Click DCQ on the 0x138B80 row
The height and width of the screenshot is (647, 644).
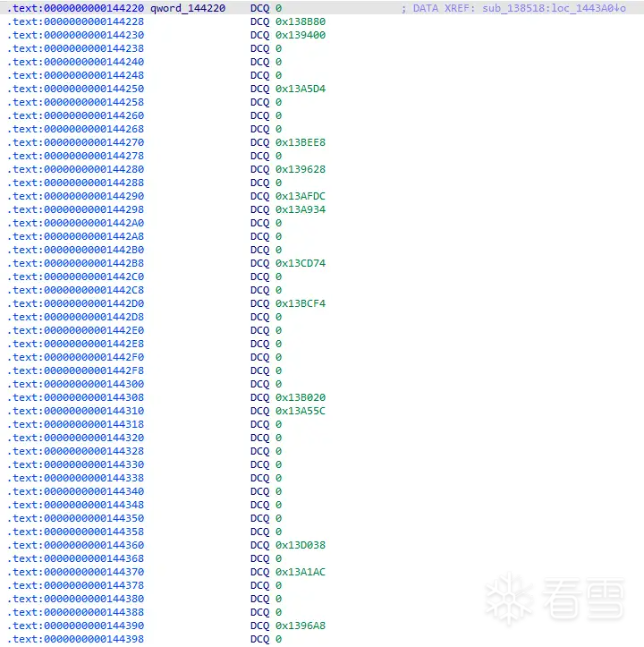pyautogui.click(x=260, y=21)
